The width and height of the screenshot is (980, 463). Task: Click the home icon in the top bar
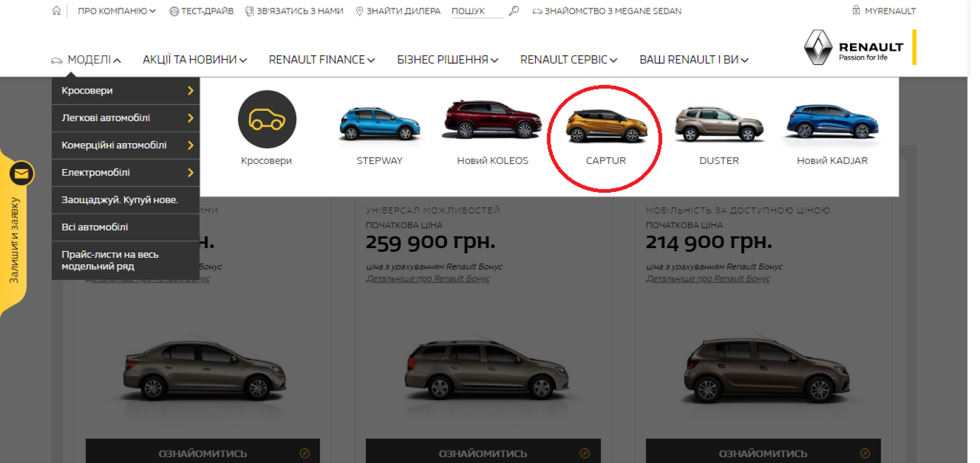point(57,11)
